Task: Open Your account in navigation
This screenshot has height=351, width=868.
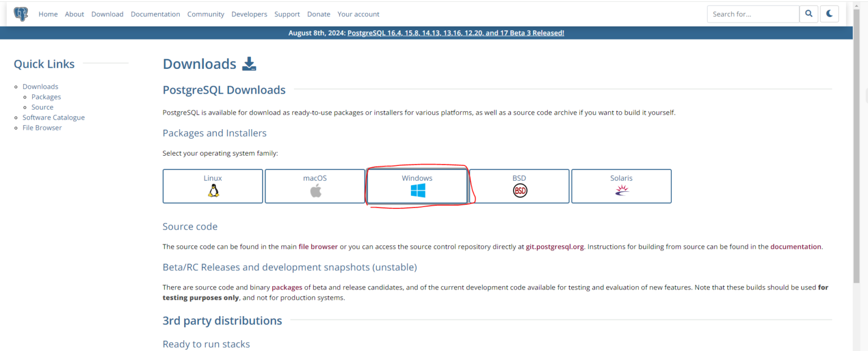Action: coord(358,14)
